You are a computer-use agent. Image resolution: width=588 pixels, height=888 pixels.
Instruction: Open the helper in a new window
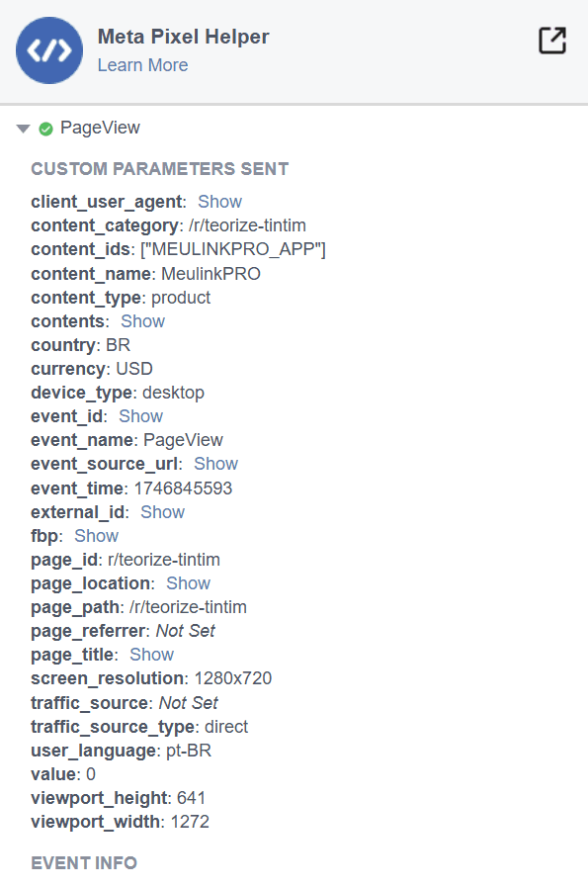pos(552,41)
